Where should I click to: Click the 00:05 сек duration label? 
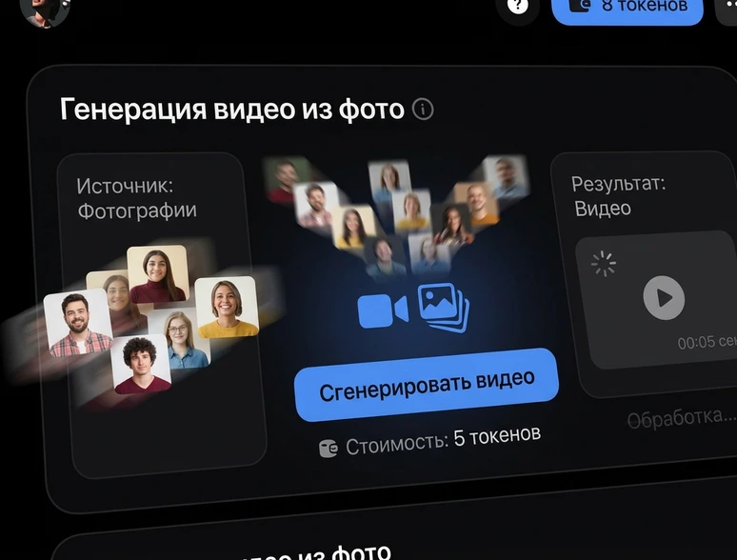click(x=705, y=343)
